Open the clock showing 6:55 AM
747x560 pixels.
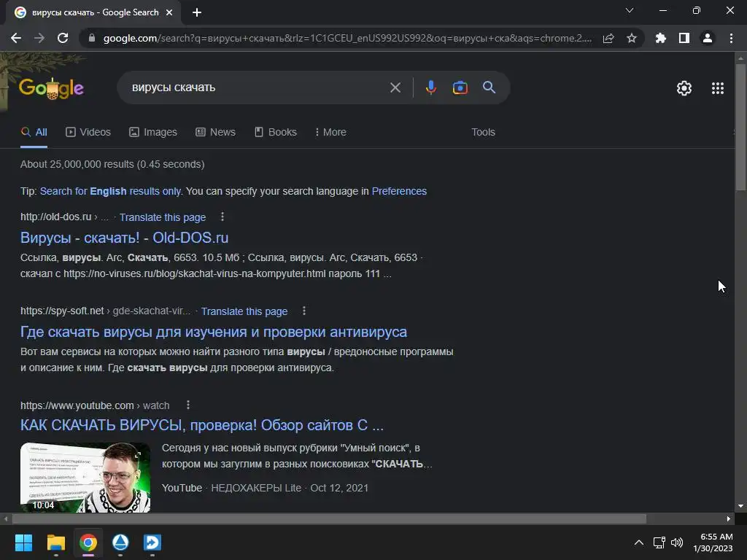[x=713, y=542]
